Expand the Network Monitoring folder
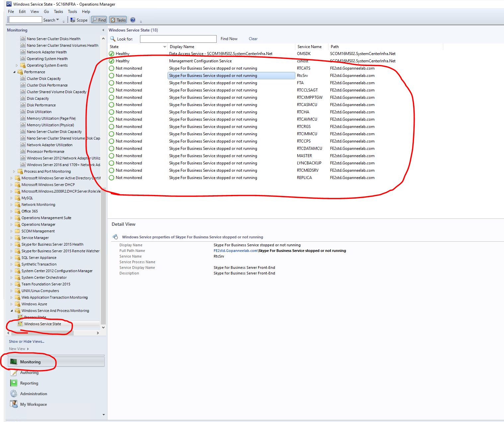 (12, 205)
